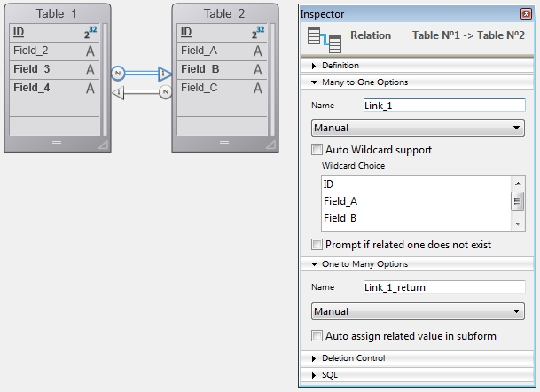Expand the Deletion Control section
This screenshot has width=540, height=392.
coord(315,358)
